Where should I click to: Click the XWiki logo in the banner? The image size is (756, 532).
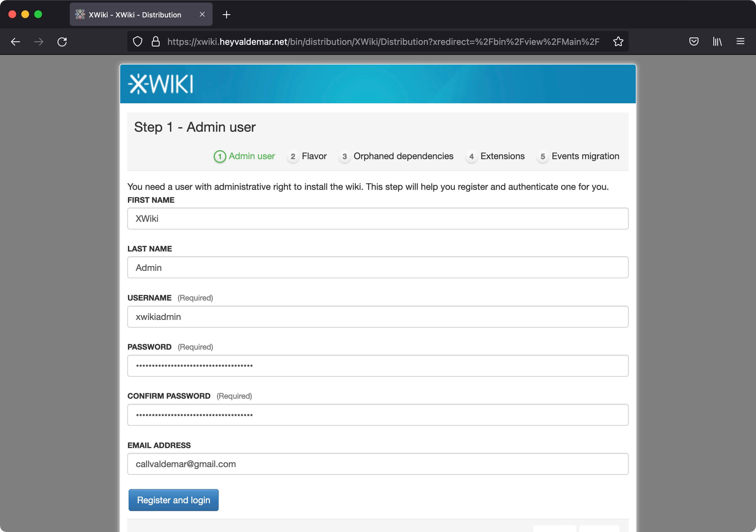160,84
